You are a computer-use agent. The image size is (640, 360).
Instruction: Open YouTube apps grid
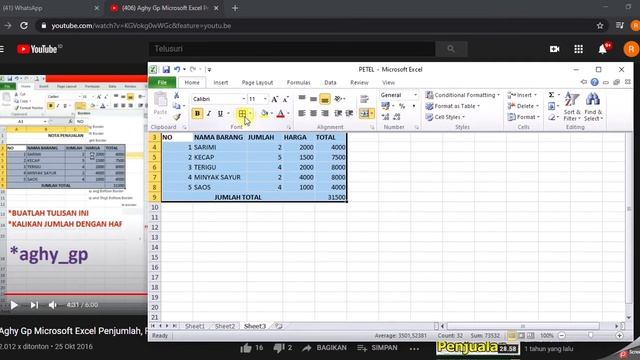[578, 49]
